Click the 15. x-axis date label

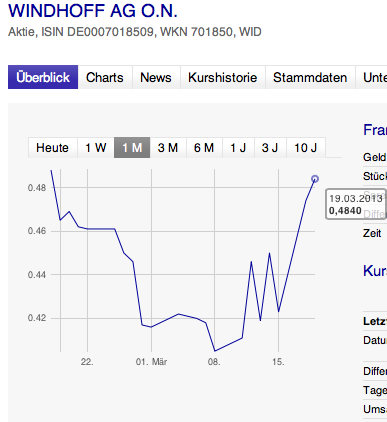click(278, 362)
